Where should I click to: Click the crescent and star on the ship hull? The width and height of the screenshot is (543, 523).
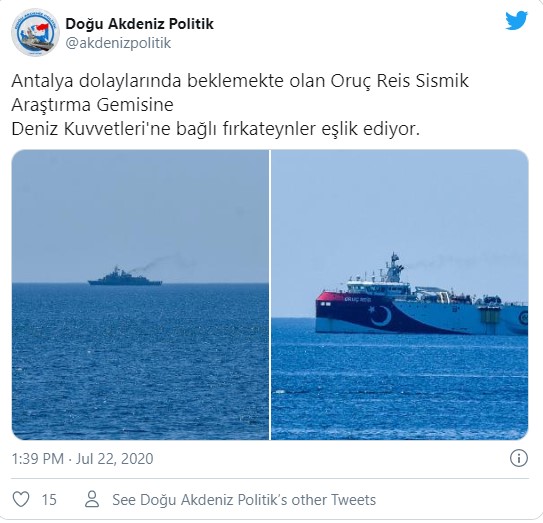(x=380, y=316)
